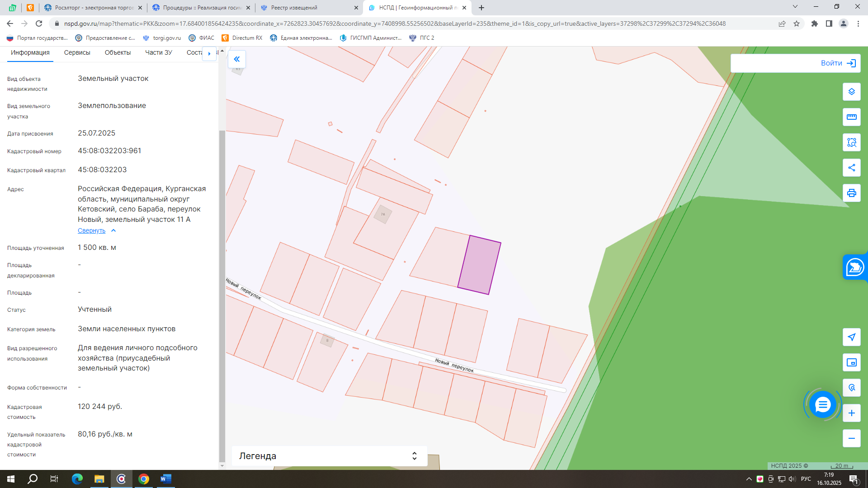Select the highlighted purple land parcel
Screen dimensions: 868x488
click(479, 265)
